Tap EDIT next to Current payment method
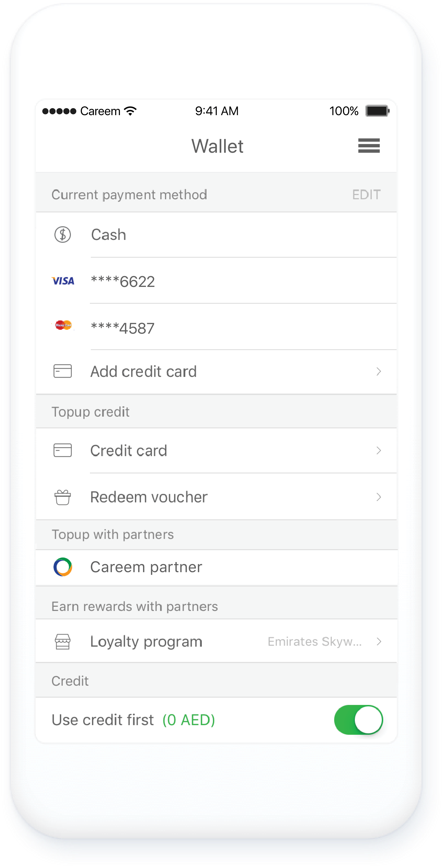The width and height of the screenshot is (444, 868). point(366,194)
